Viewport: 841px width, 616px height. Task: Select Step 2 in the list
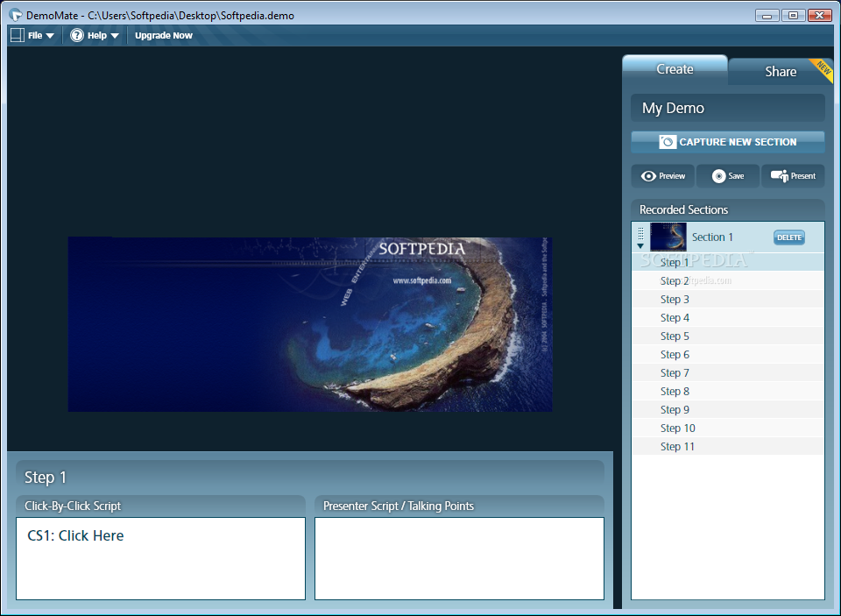point(728,280)
